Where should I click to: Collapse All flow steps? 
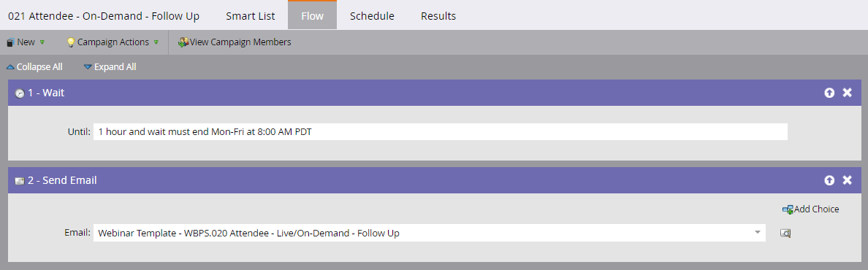coord(34,67)
